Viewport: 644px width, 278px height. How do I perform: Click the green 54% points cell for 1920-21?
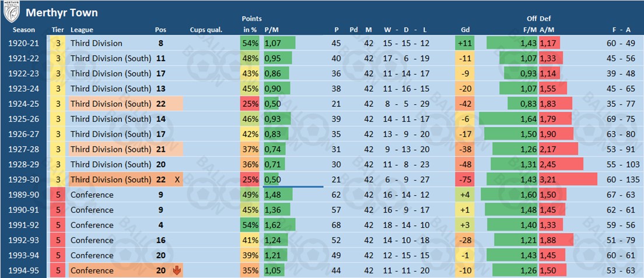click(250, 43)
